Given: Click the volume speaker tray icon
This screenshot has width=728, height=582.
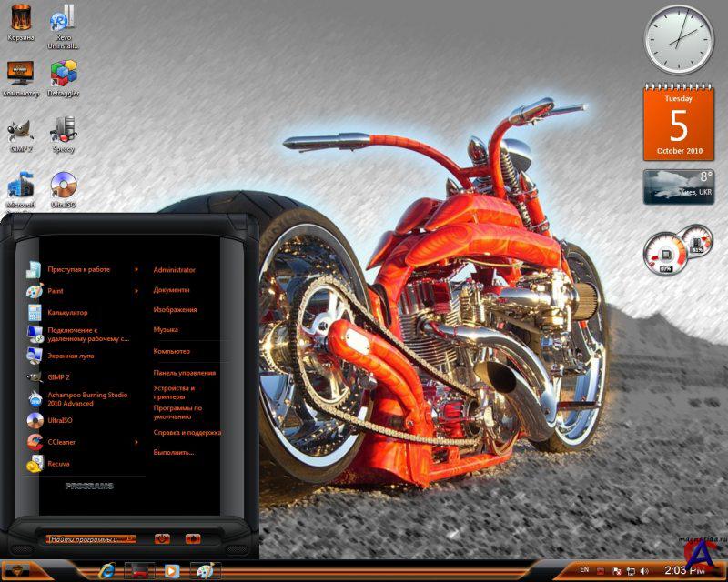Looking at the screenshot, I should pos(644,571).
